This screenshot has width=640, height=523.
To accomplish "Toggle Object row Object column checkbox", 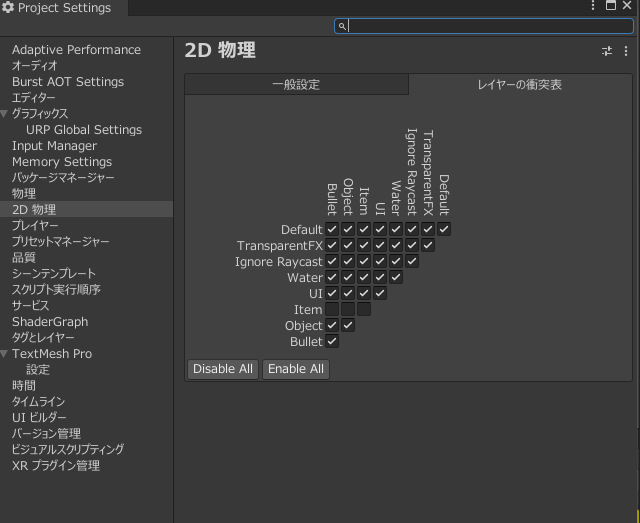I will point(348,325).
